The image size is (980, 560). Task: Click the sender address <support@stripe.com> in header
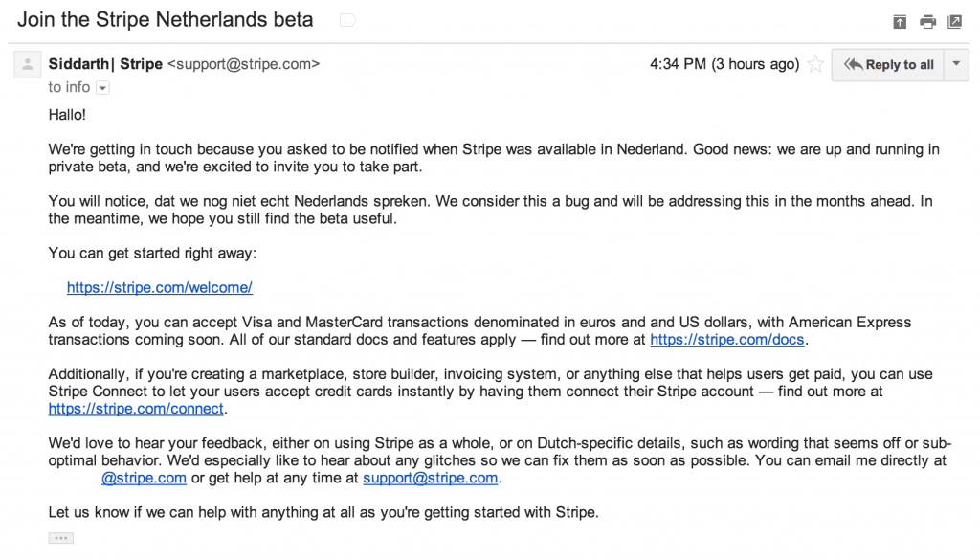[x=243, y=64]
